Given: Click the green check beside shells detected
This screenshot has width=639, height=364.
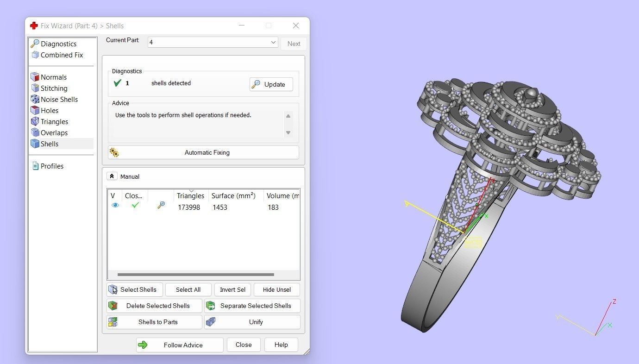Looking at the screenshot, I should (x=118, y=83).
